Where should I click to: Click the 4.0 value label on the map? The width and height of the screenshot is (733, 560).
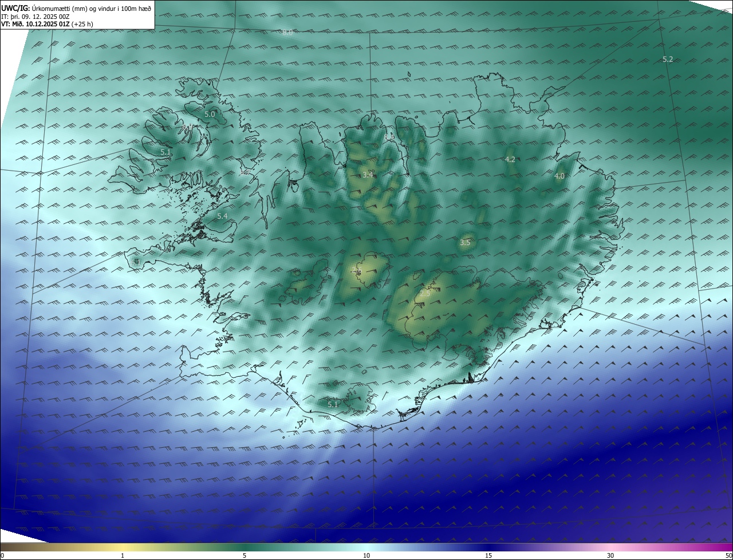[x=559, y=176]
